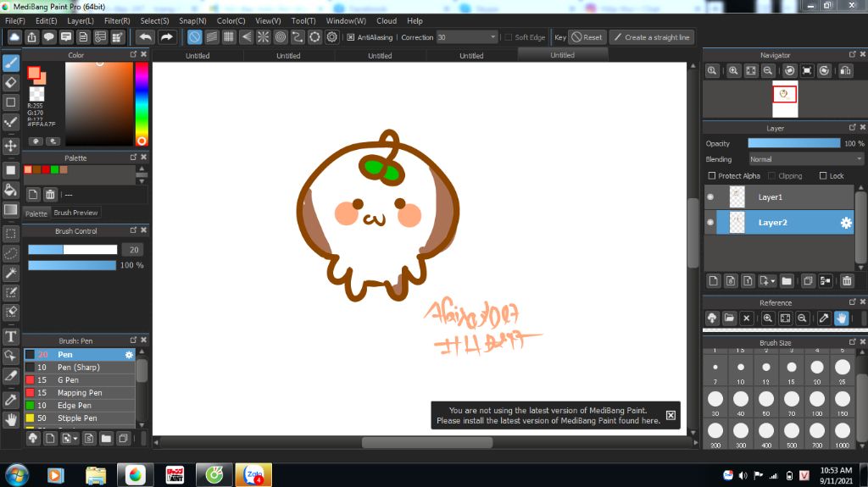868x487 pixels.
Task: Enable Protect Alpha checkbox
Action: (x=712, y=175)
